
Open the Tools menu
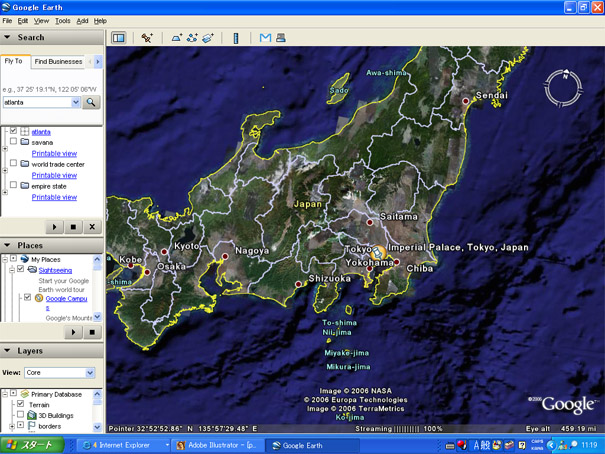click(x=63, y=21)
